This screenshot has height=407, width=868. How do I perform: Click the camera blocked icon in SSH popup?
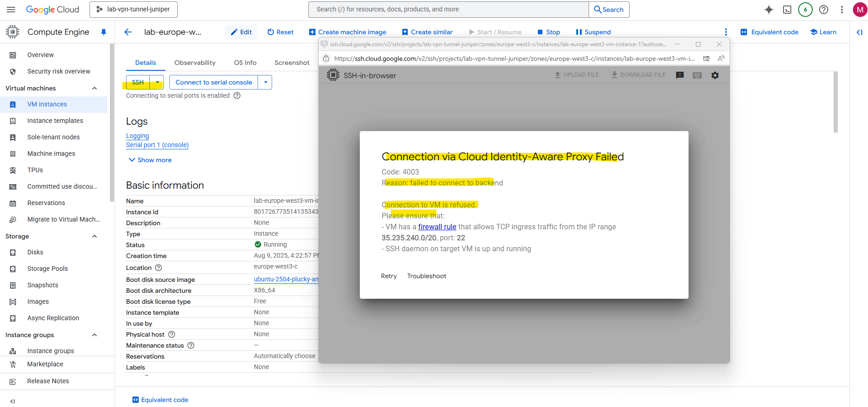pos(706,58)
